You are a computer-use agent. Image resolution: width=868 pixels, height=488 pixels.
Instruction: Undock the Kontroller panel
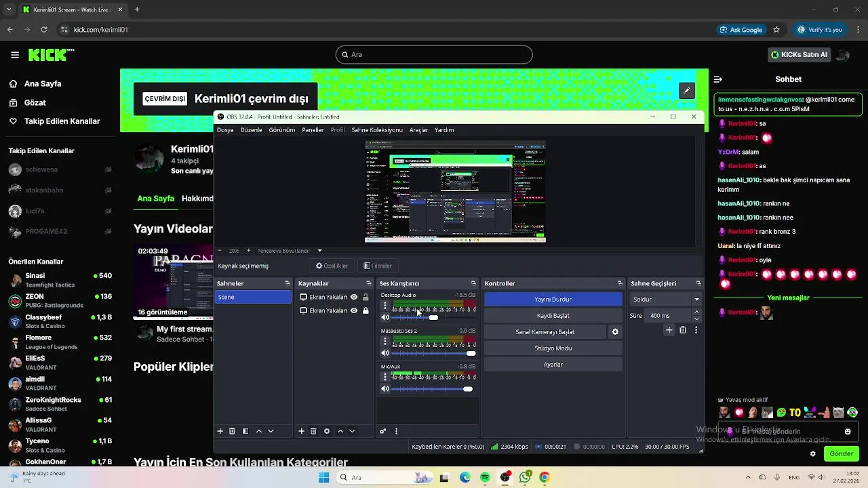click(x=620, y=283)
